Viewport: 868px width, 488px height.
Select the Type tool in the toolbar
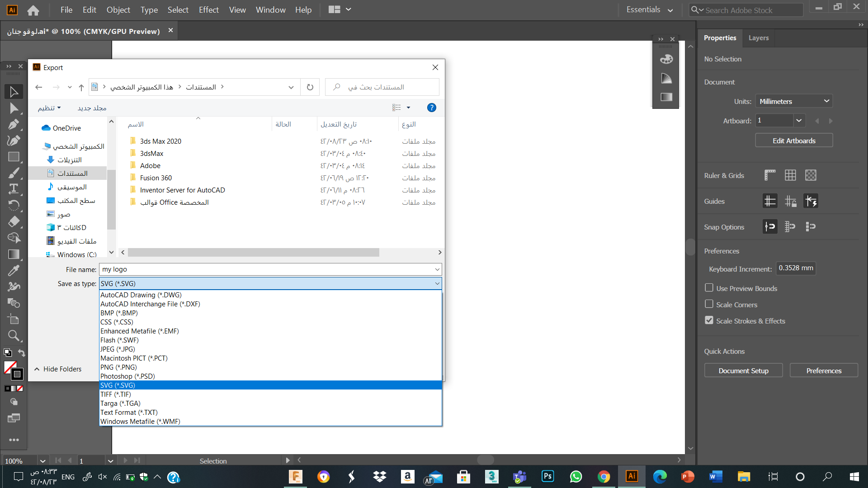(x=14, y=189)
